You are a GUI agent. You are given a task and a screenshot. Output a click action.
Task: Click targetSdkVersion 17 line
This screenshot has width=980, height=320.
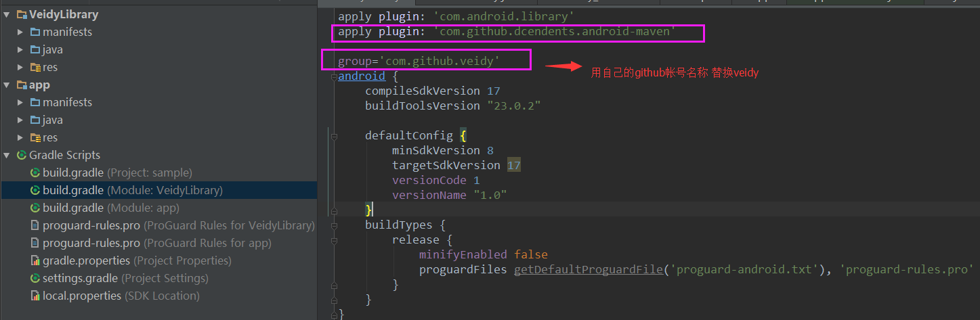tap(456, 165)
